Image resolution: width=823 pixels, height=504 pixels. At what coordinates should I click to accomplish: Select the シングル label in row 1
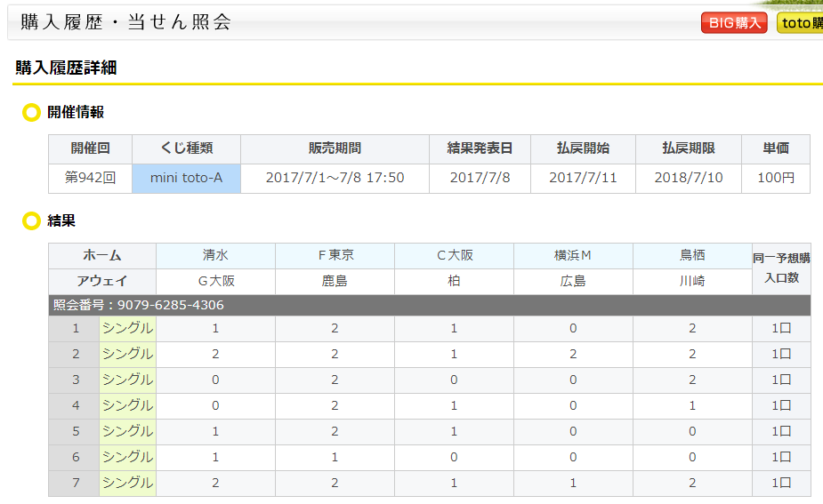[x=127, y=328]
